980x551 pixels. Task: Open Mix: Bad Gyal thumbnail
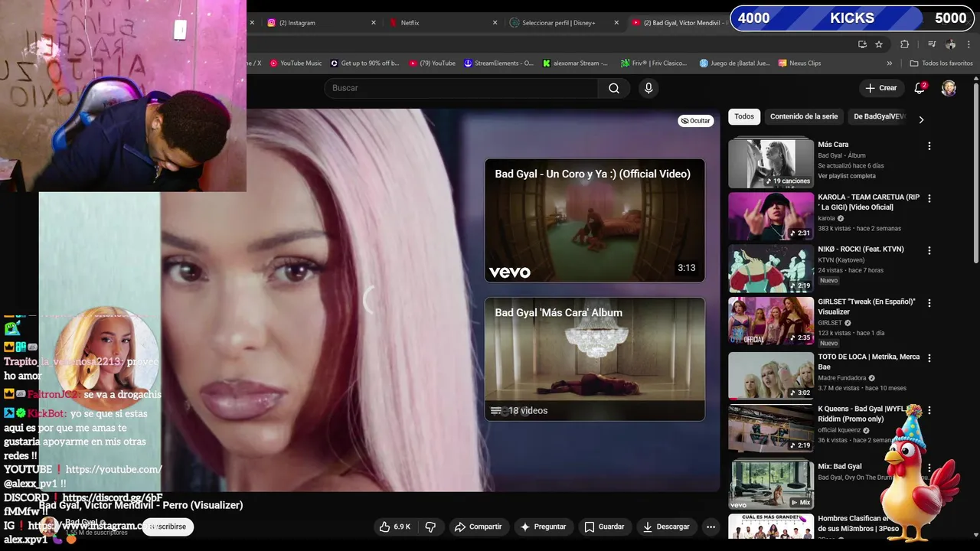(x=771, y=484)
